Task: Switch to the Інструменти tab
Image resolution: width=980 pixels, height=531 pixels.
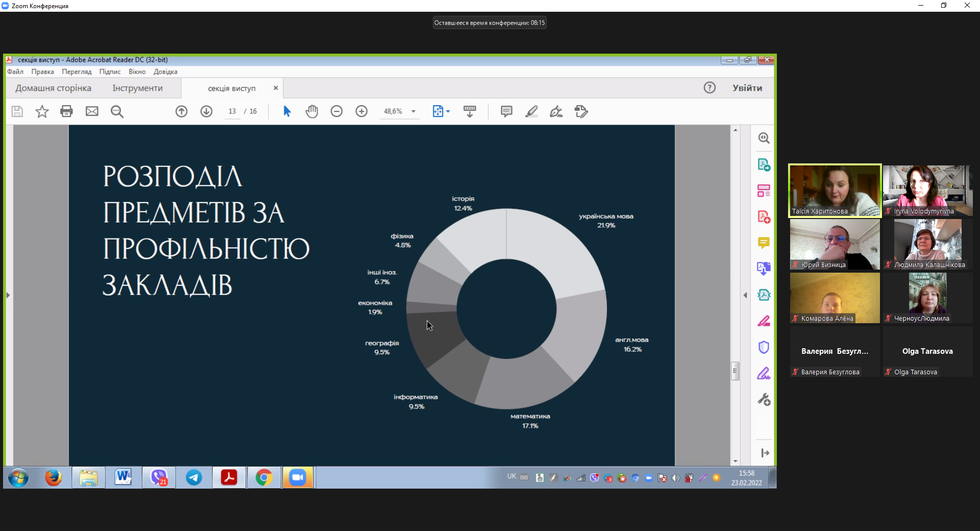Action: pos(137,88)
